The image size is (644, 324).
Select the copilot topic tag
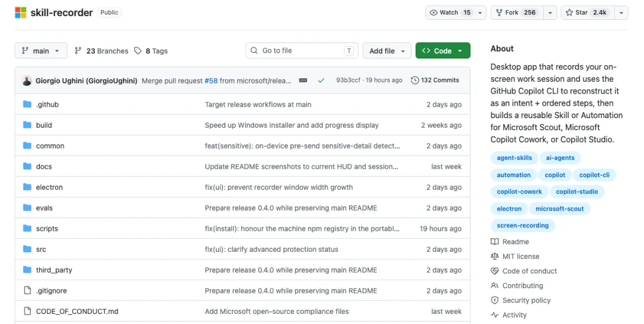coord(555,175)
